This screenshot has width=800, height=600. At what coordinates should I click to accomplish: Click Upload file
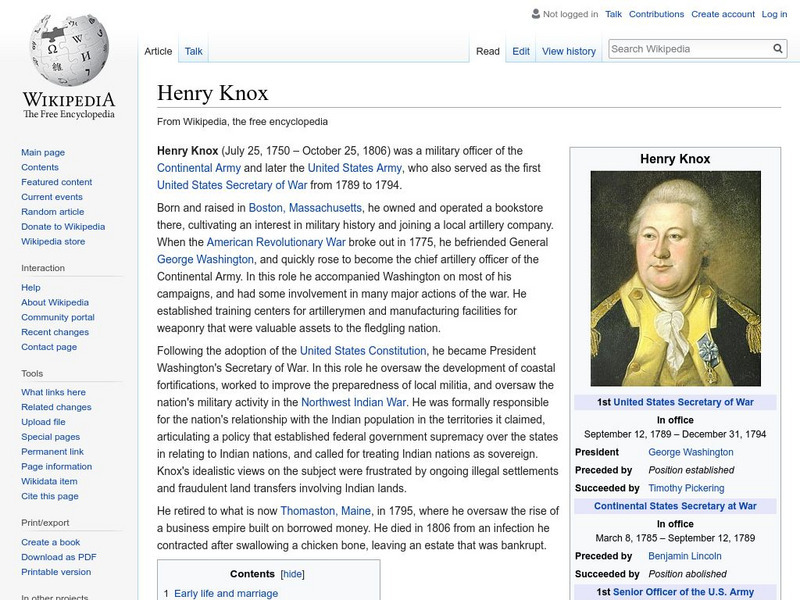43,421
